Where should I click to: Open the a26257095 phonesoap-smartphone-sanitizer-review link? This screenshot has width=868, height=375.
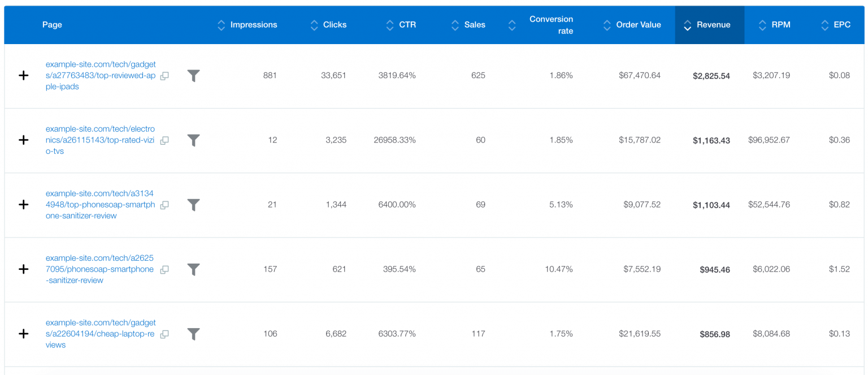point(99,269)
